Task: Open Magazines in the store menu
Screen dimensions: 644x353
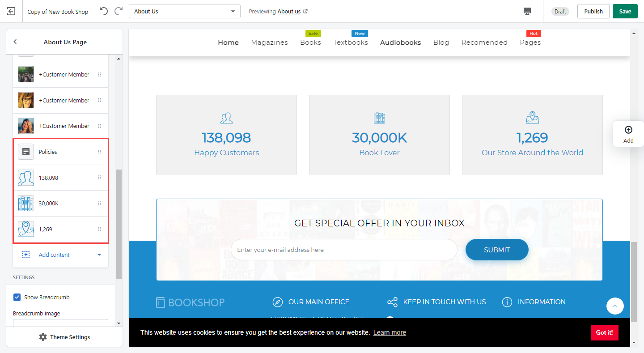Action: (x=269, y=43)
